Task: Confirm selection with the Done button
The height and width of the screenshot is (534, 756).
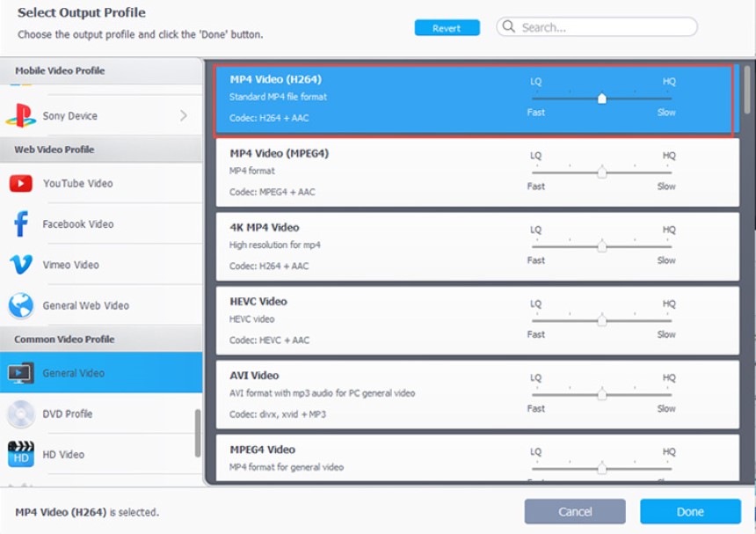Action: [690, 511]
